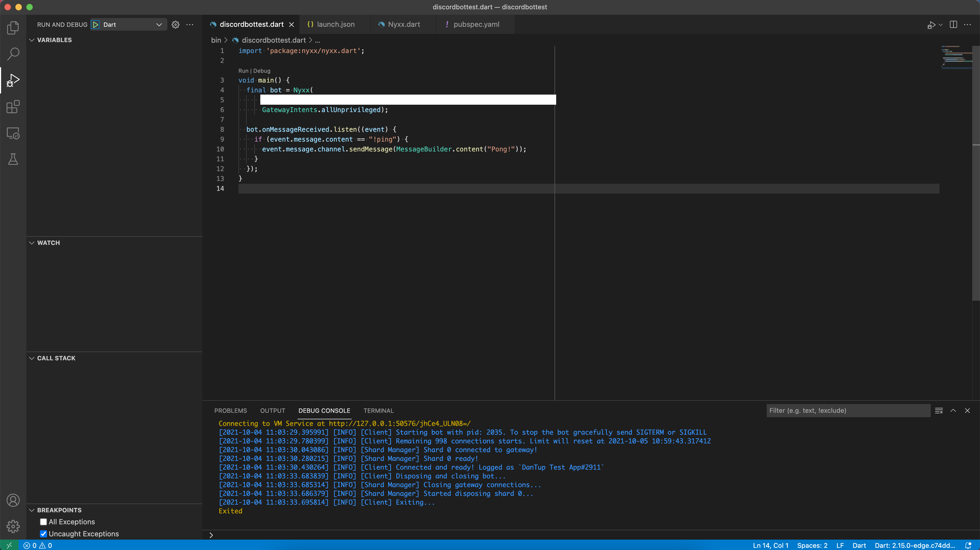Collapse the BREAKPOINTS section
The width and height of the screenshot is (980, 550).
pos(31,510)
